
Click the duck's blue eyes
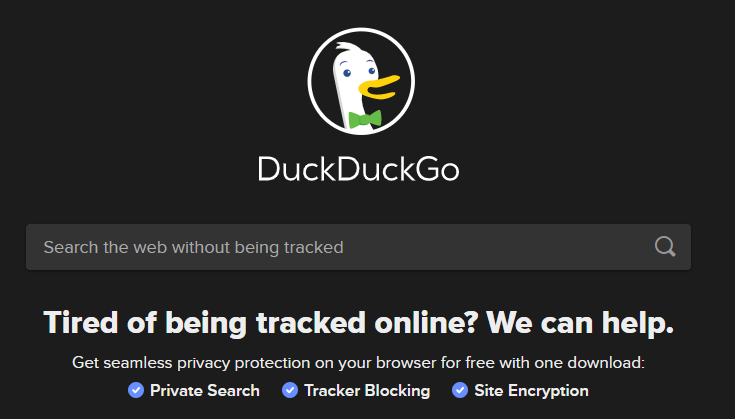(360, 72)
